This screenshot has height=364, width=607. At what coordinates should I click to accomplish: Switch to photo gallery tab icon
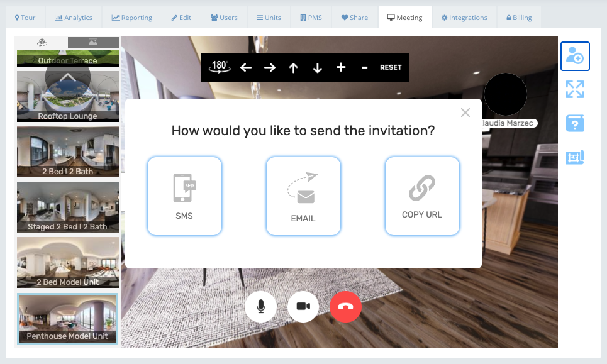pos(93,42)
